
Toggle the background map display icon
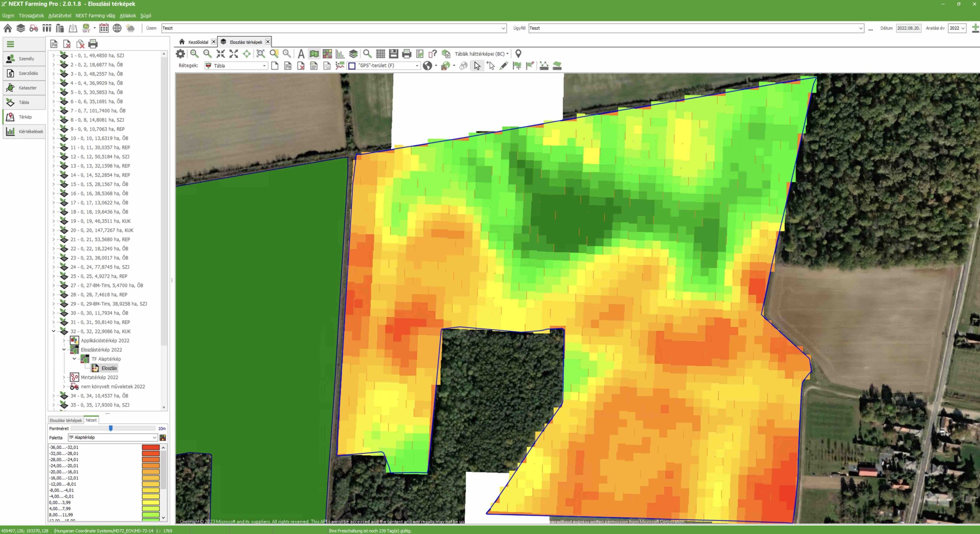tap(314, 54)
